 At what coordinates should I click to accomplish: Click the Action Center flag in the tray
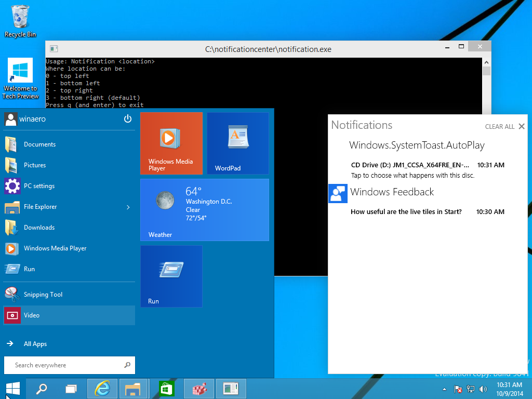(458, 389)
